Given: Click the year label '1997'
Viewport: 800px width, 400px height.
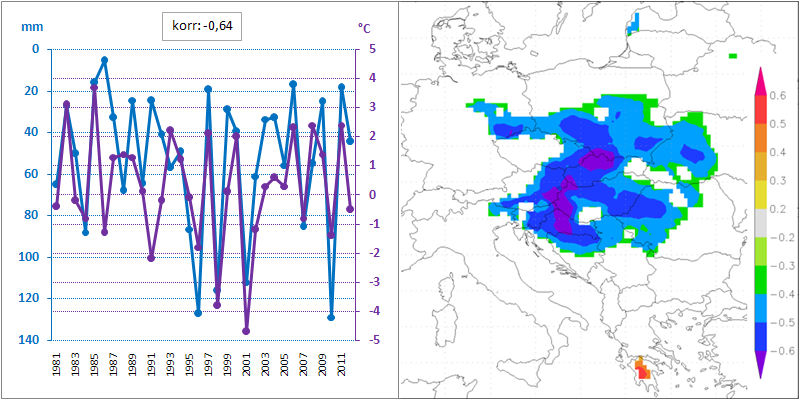Looking at the screenshot, I should coord(208,364).
